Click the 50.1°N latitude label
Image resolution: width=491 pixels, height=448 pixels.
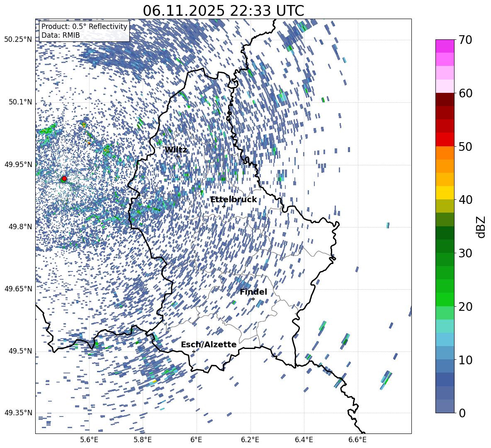pos(20,102)
